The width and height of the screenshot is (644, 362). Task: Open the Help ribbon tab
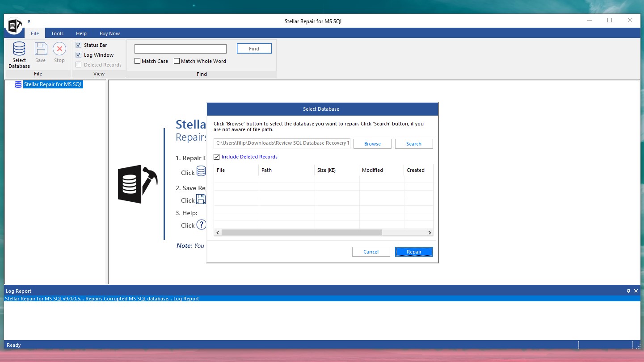point(81,33)
